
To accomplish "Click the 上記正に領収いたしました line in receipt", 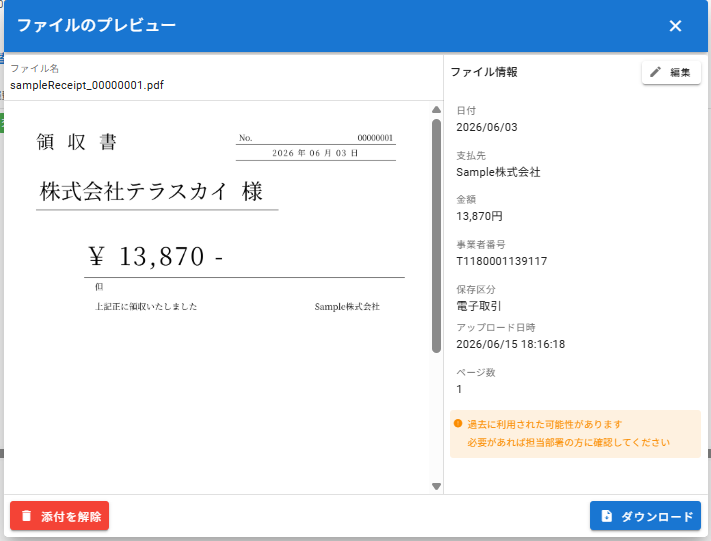I will [146, 307].
